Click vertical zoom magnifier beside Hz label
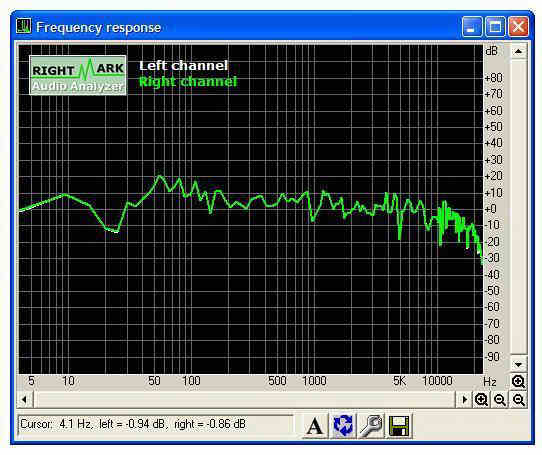This screenshot has height=455, width=542. (x=518, y=382)
